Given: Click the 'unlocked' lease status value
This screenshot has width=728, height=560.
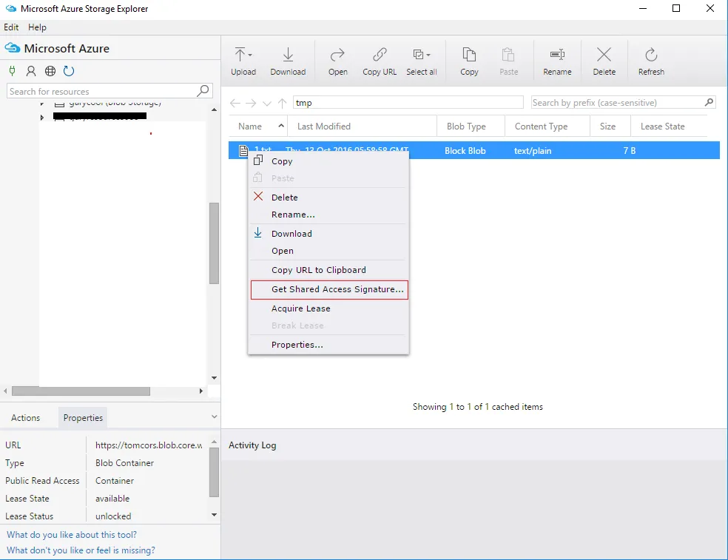Looking at the screenshot, I should click(x=113, y=516).
